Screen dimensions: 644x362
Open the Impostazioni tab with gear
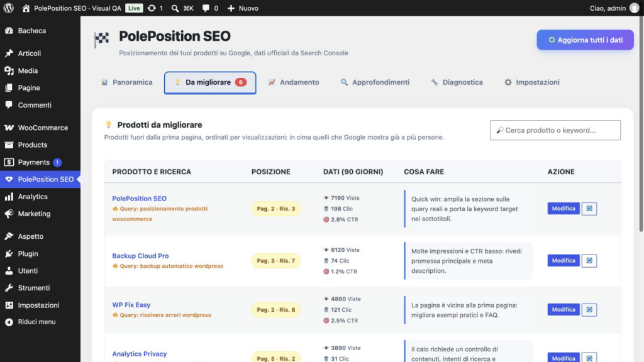pyautogui.click(x=532, y=82)
